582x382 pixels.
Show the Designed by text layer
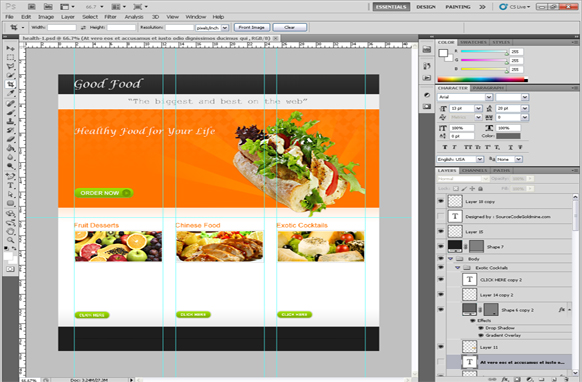pos(441,216)
